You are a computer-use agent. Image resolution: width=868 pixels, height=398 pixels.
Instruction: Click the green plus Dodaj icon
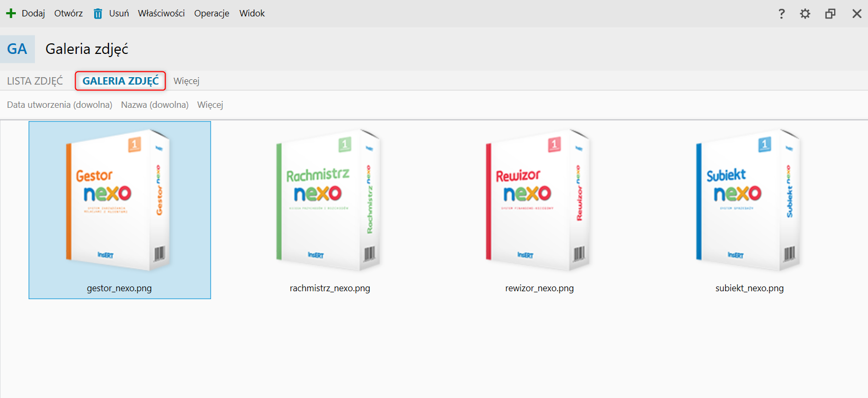(11, 13)
